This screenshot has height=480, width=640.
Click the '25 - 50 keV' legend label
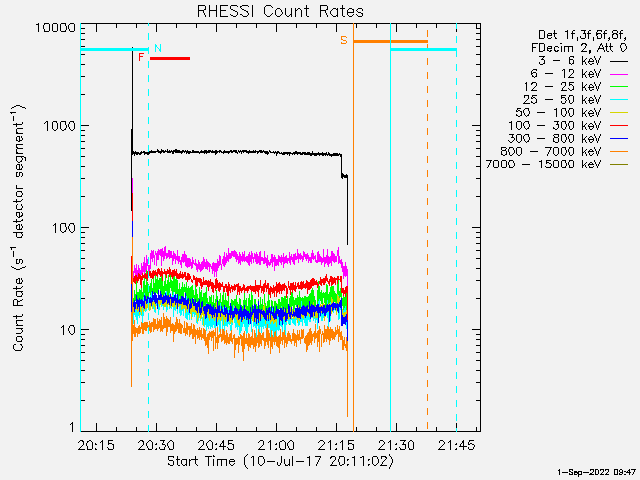[562, 100]
